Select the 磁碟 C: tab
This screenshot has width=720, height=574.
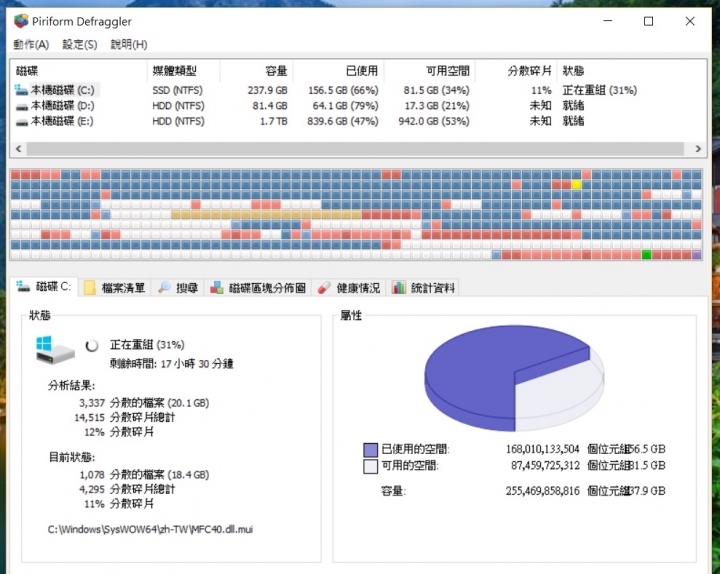click(44, 287)
